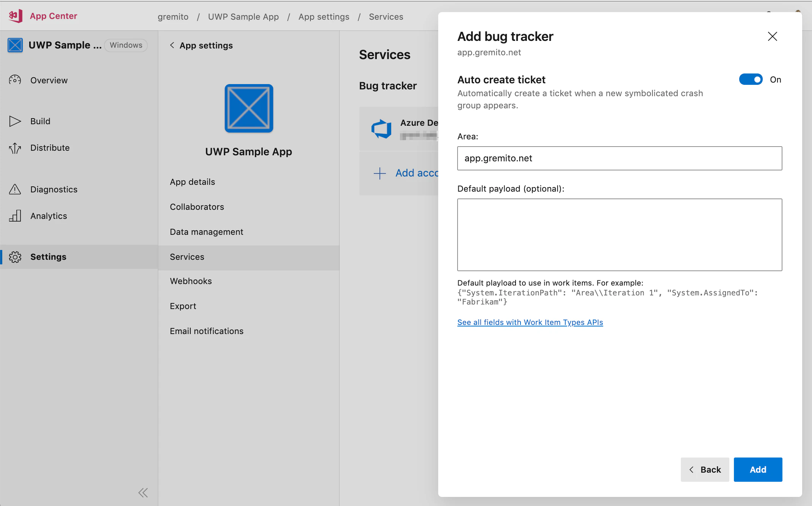Click the Windows platform badge

pyautogui.click(x=126, y=45)
